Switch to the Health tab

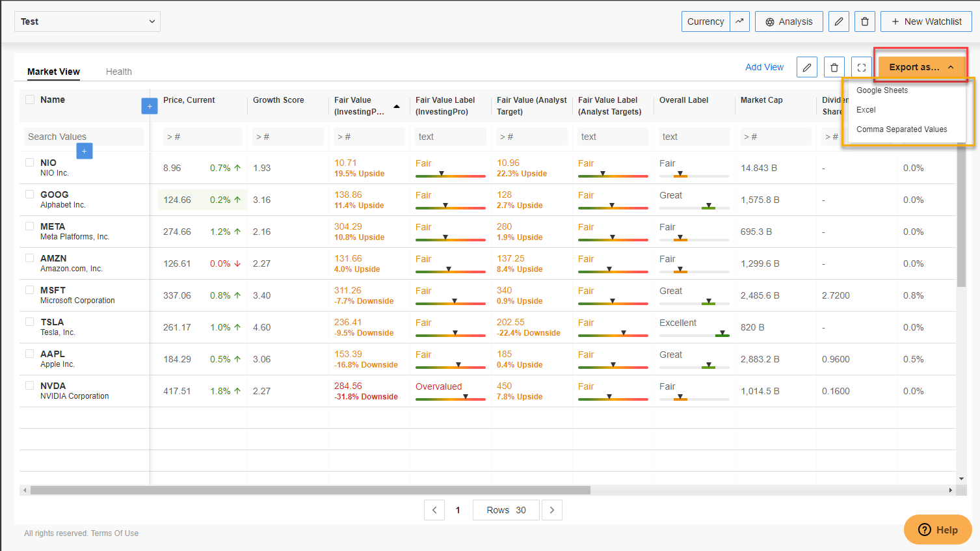[x=119, y=72]
